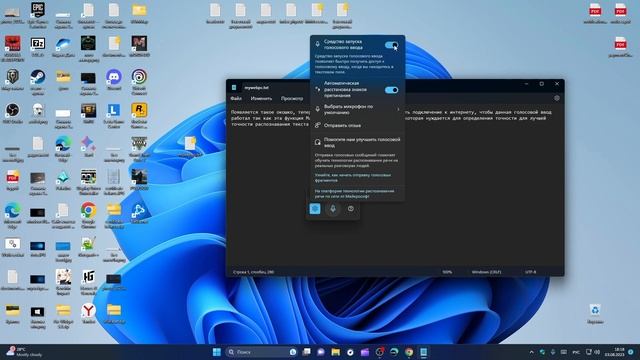Open the send feedback option in voice typing
Screen dimensions: 640x360
357,125
